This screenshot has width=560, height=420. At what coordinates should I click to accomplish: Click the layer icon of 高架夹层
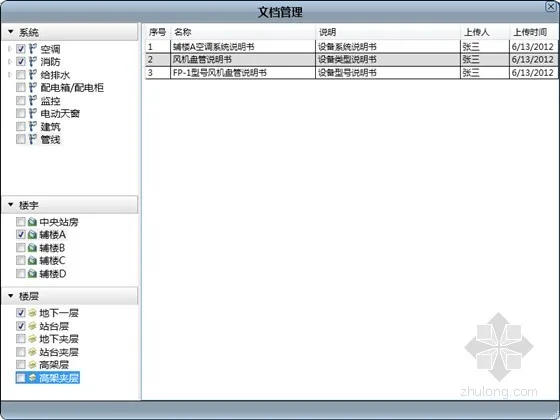pyautogui.click(x=32, y=378)
